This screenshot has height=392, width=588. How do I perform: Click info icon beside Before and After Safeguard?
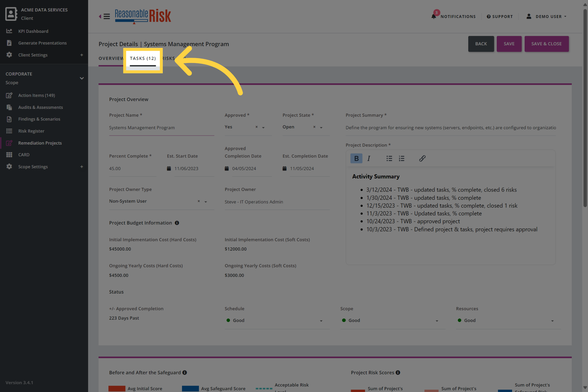click(185, 373)
